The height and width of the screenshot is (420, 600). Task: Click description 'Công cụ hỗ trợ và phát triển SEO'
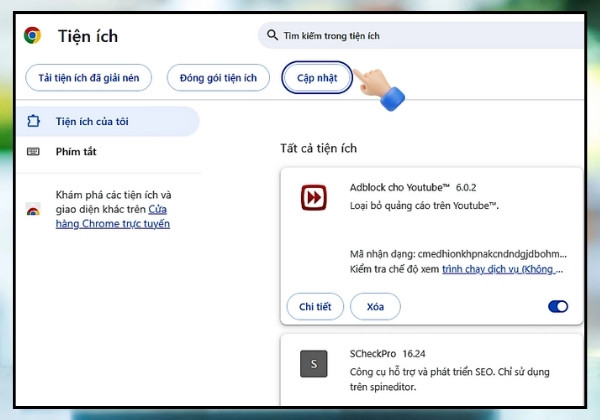[x=422, y=372]
